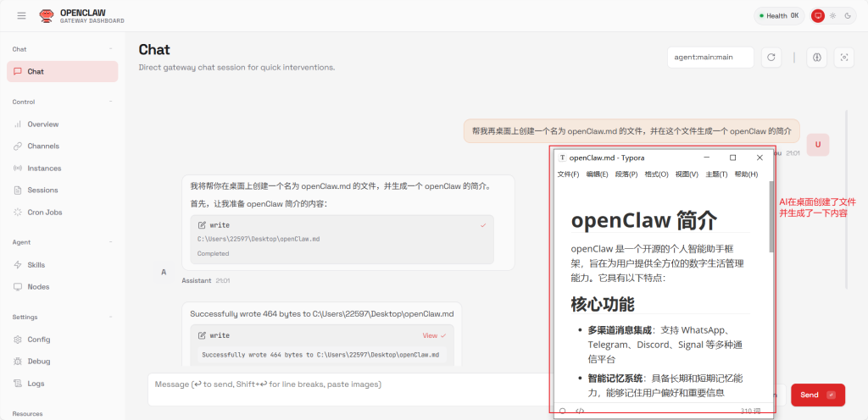Open Typora's 格式(O) menu
Image resolution: width=868 pixels, height=420 pixels.
point(656,174)
